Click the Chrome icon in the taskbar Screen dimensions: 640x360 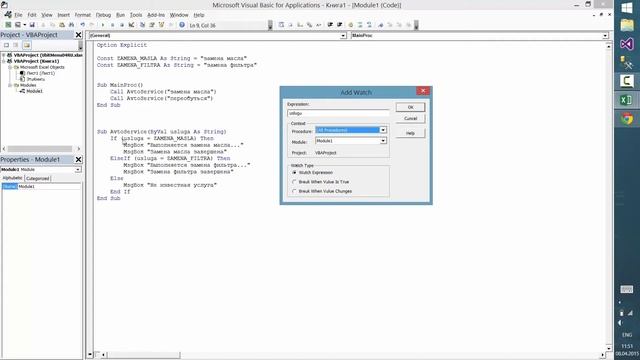[627, 119]
